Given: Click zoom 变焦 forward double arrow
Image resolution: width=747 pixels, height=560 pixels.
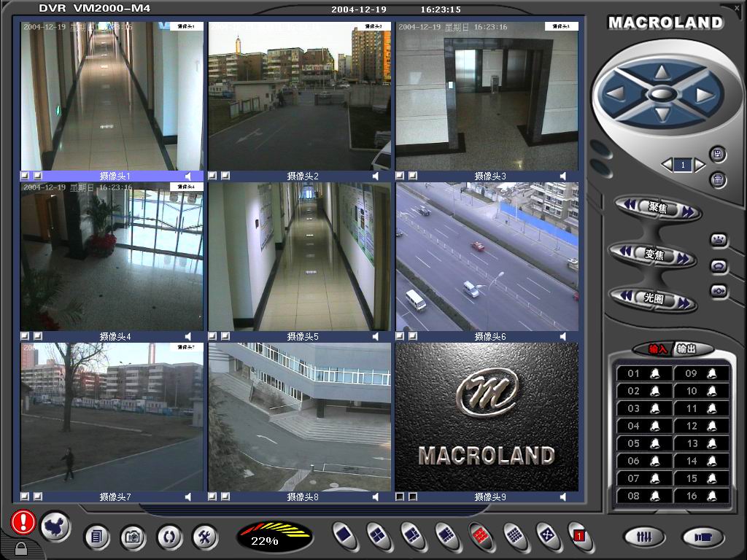Looking at the screenshot, I should click(683, 259).
